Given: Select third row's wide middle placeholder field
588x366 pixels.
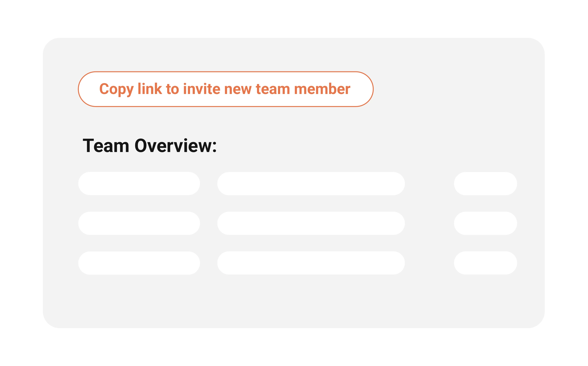Looking at the screenshot, I should (x=311, y=263).
